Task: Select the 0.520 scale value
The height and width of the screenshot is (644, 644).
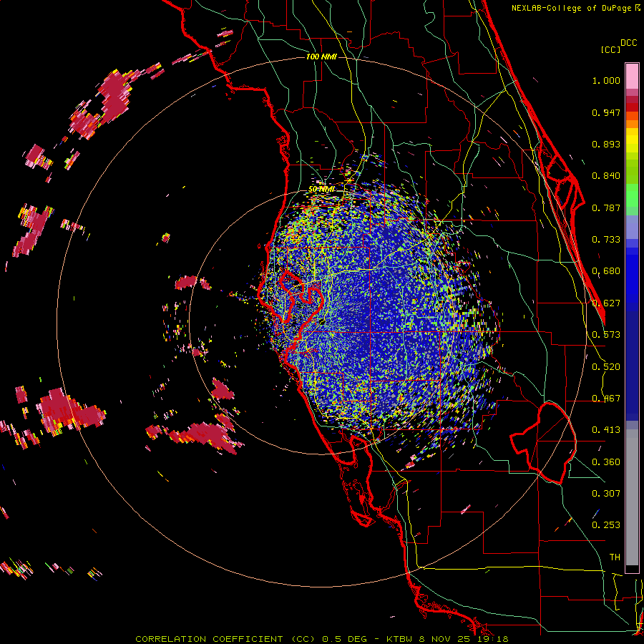Action: 606,367
